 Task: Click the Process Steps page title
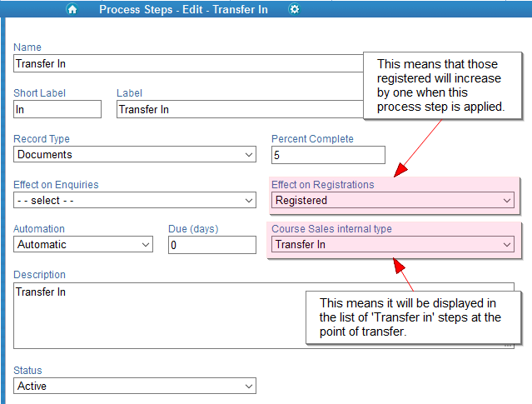(x=183, y=9)
